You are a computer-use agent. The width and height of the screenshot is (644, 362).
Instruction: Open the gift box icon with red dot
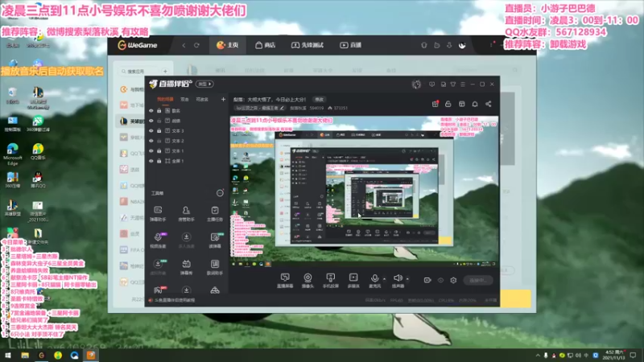[435, 104]
